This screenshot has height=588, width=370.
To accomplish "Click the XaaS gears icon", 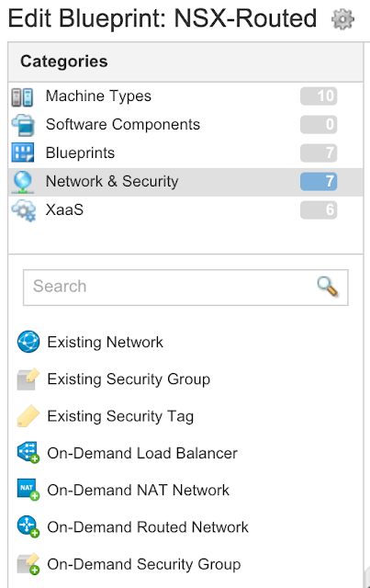I will click(23, 210).
